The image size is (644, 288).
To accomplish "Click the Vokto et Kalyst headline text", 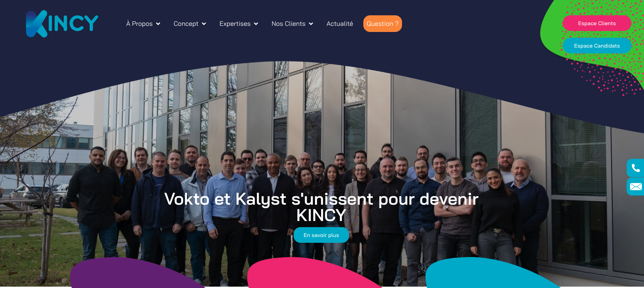I will tap(321, 207).
